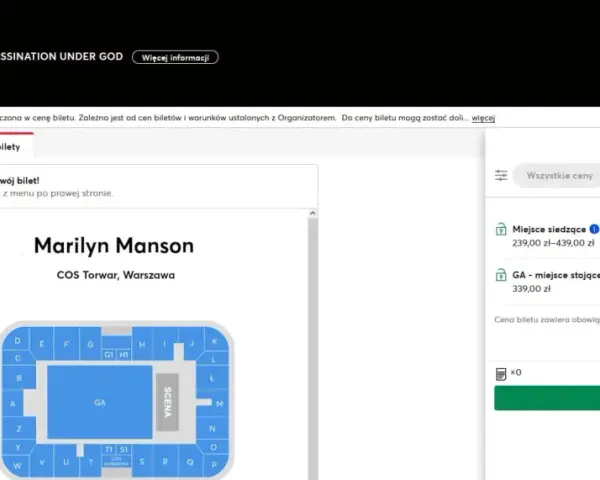Pick section S on the seat map
Viewport: 600px width, 480px height.
142,461
